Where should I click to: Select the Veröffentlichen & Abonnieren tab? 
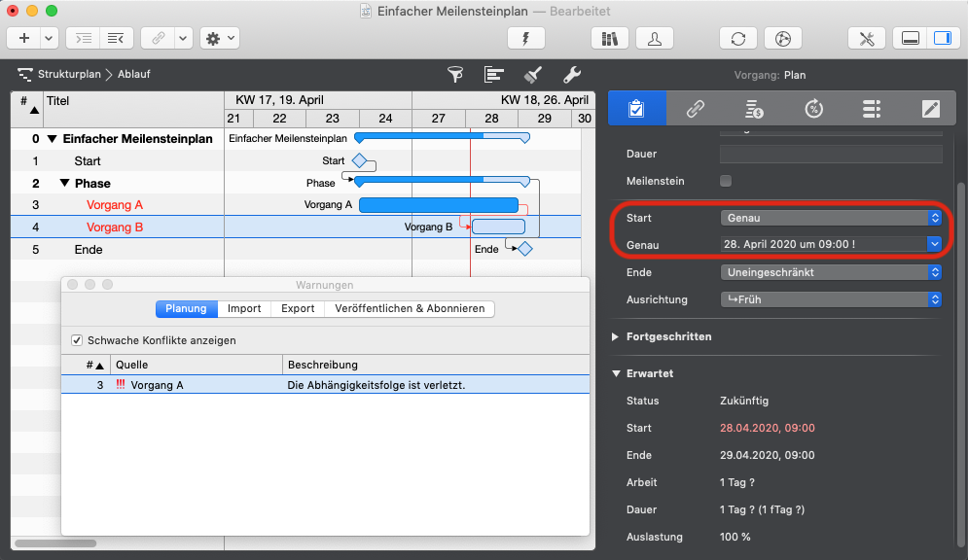(410, 308)
